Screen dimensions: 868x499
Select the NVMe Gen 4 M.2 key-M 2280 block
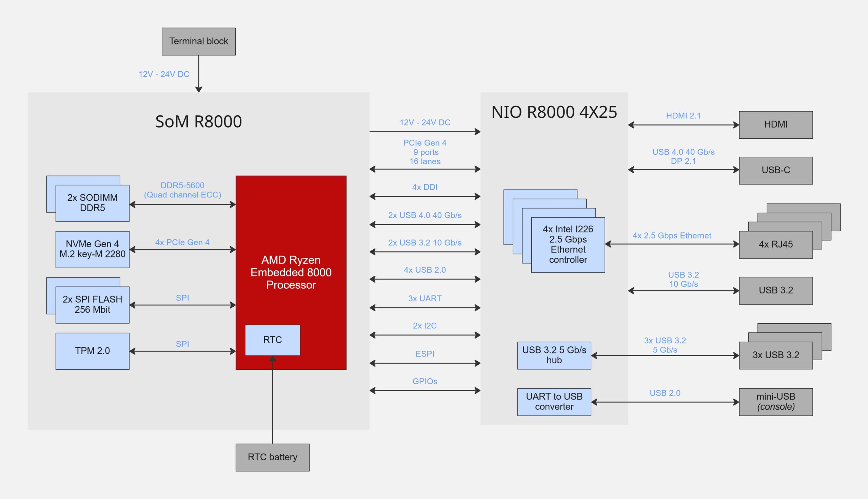point(93,249)
